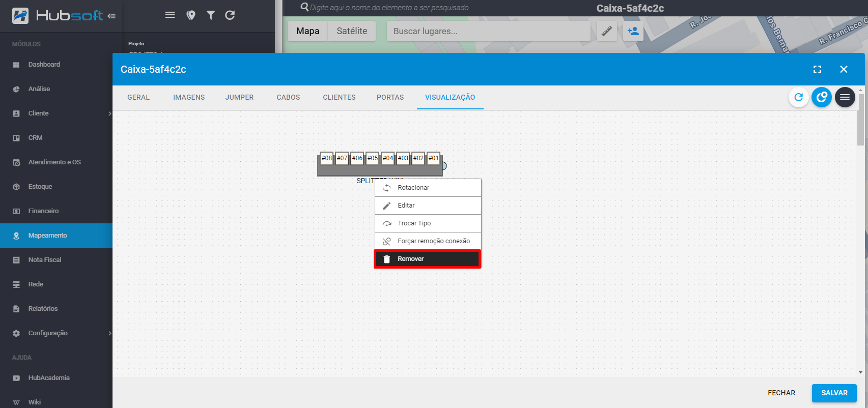Switch to the JUMPER tab
Viewport: 868px width, 408px height.
239,97
